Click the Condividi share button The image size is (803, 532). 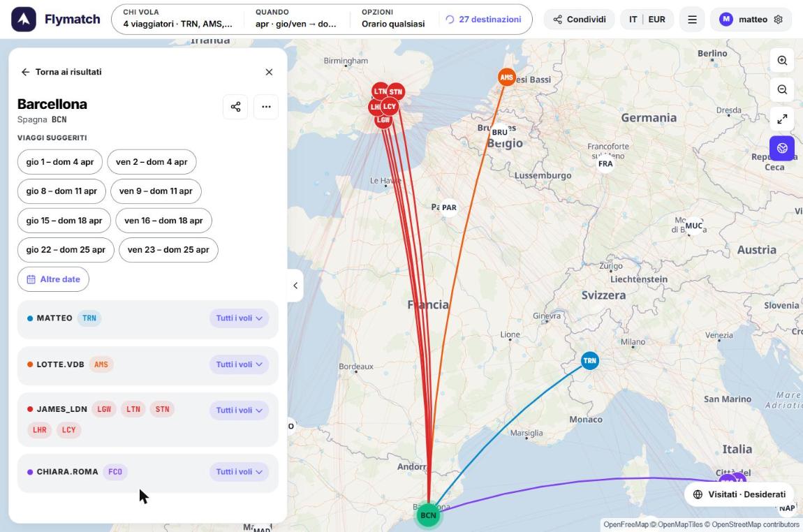pos(579,20)
